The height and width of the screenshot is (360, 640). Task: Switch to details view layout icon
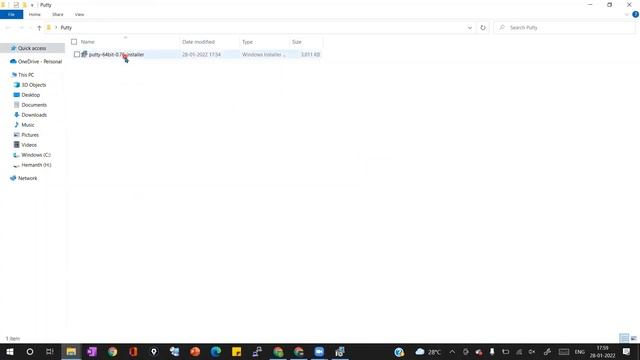[x=624, y=338]
